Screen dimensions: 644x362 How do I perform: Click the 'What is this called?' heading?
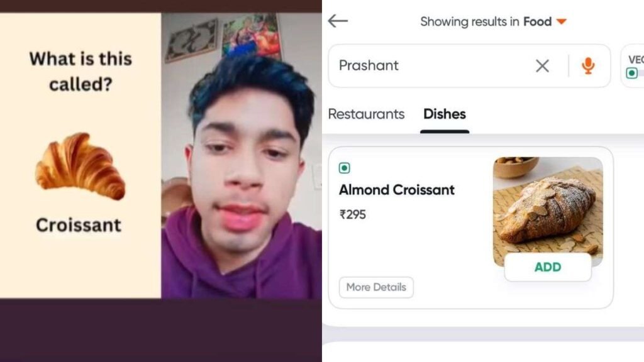click(80, 72)
